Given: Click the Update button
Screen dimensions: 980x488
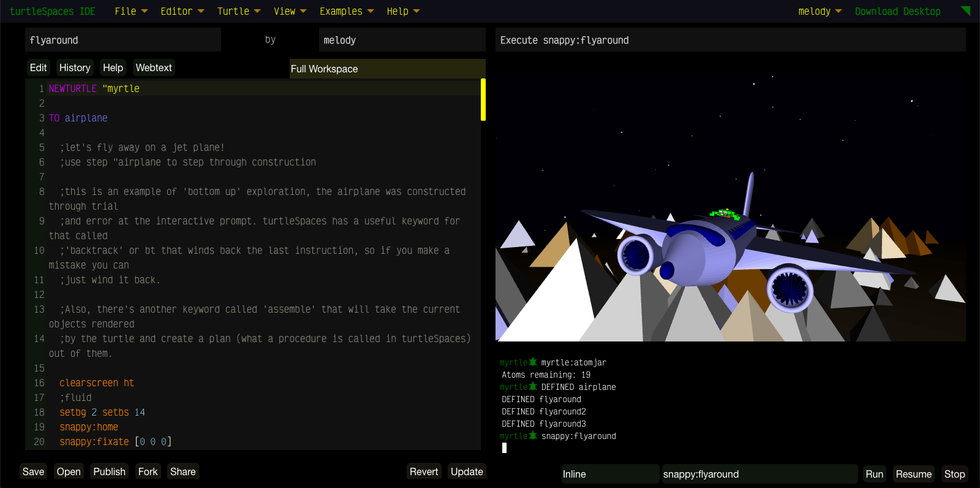Looking at the screenshot, I should pos(467,471).
